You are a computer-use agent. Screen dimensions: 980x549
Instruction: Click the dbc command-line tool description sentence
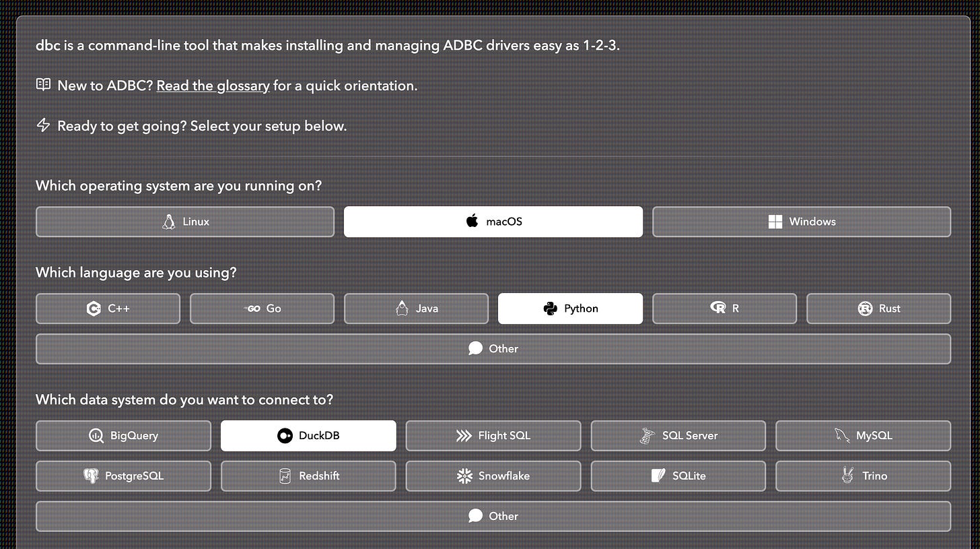[x=327, y=46]
